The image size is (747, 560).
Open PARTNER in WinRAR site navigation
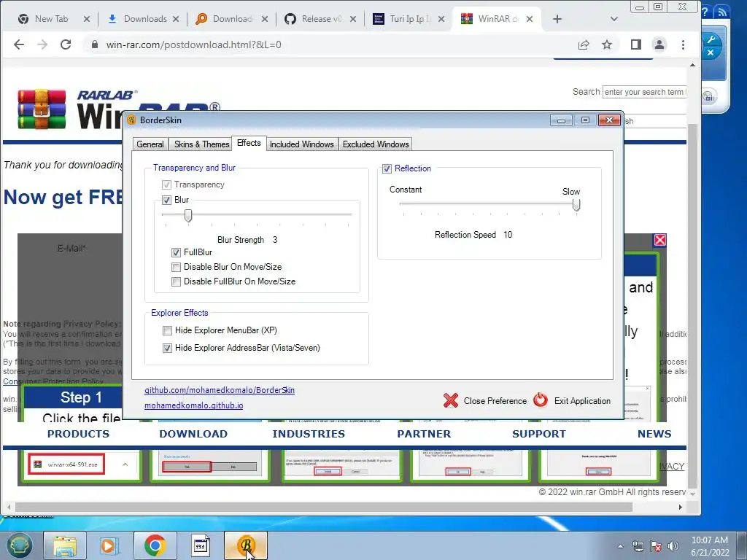tap(424, 434)
